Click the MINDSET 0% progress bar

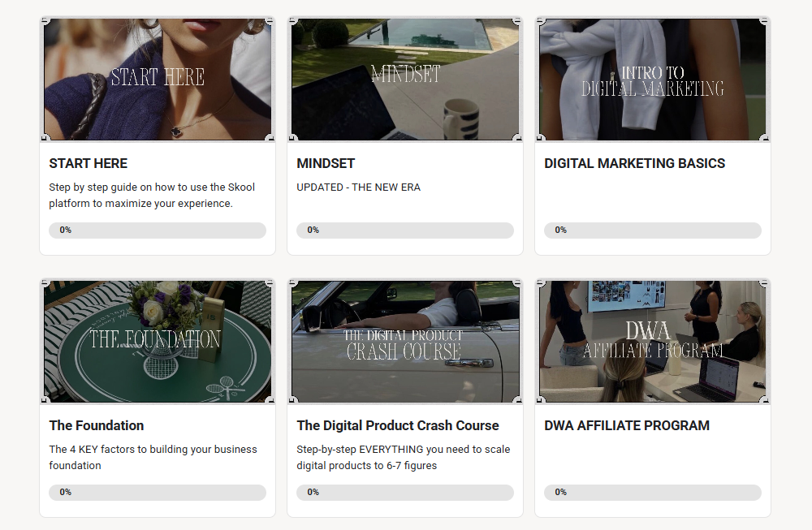tap(404, 231)
